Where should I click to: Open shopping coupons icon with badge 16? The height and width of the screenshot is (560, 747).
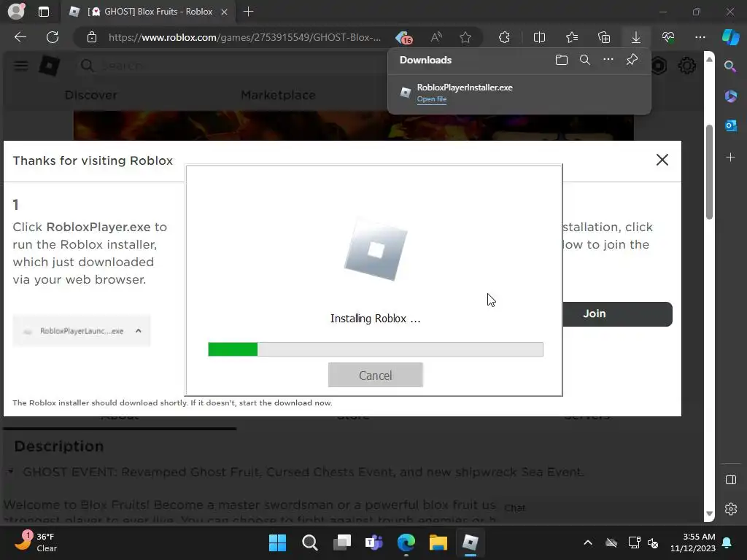404,37
